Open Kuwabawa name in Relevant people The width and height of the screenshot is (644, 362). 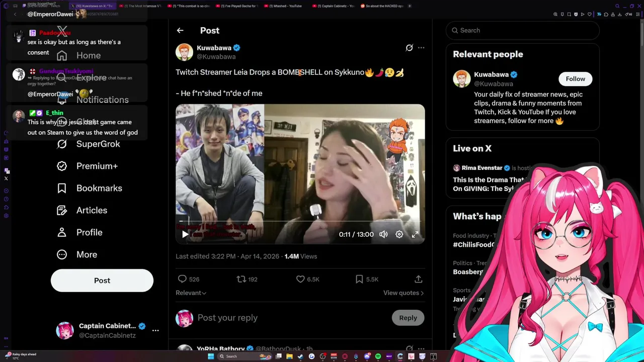click(x=491, y=74)
